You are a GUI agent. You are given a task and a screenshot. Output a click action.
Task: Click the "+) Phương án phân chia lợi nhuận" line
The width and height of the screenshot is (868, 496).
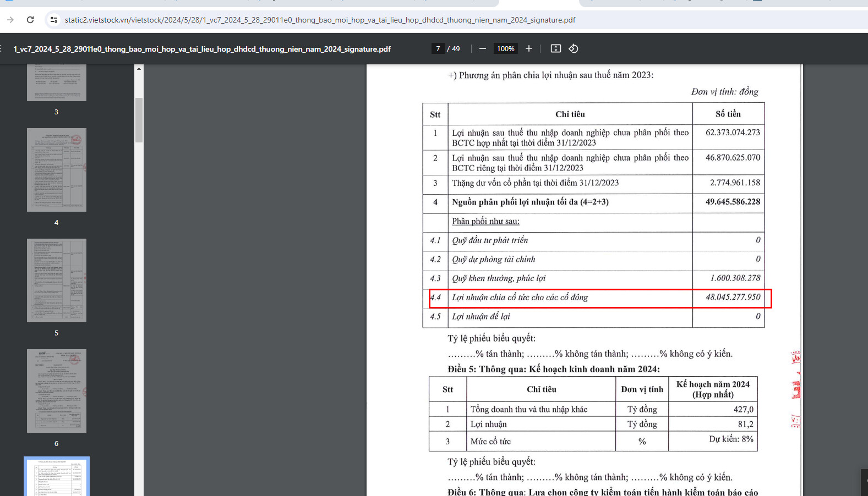[550, 75]
